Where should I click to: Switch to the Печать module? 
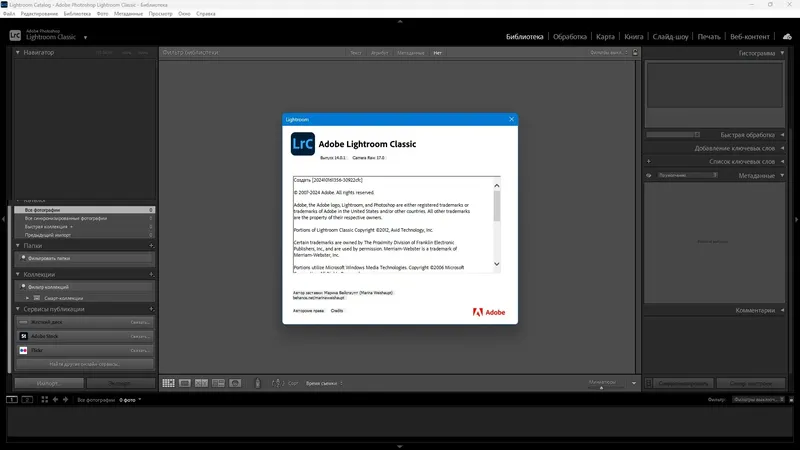pyautogui.click(x=709, y=37)
